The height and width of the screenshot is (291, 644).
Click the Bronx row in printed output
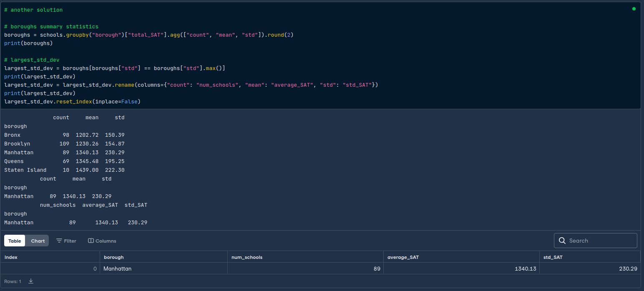[x=64, y=135]
